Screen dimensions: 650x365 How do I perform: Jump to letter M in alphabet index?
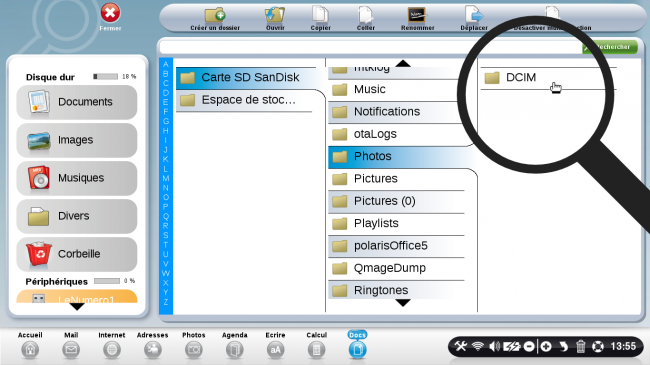166,178
